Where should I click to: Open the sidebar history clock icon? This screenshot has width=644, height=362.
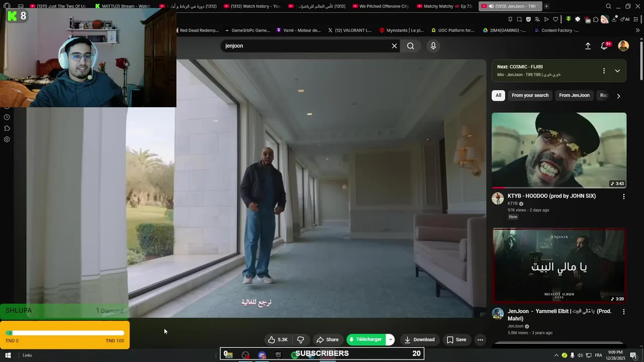[x=7, y=117]
